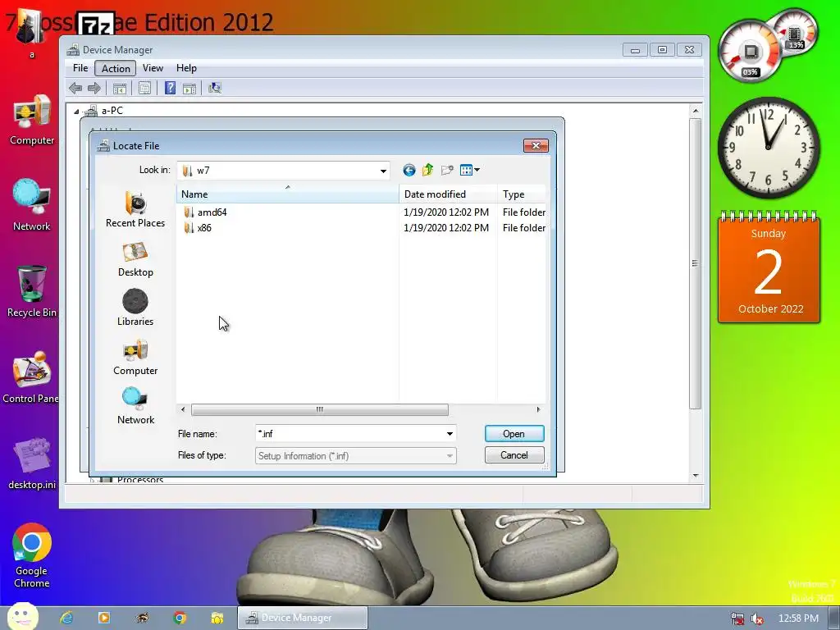Open the Help menu in Device Manager
The width and height of the screenshot is (840, 630).
(186, 68)
